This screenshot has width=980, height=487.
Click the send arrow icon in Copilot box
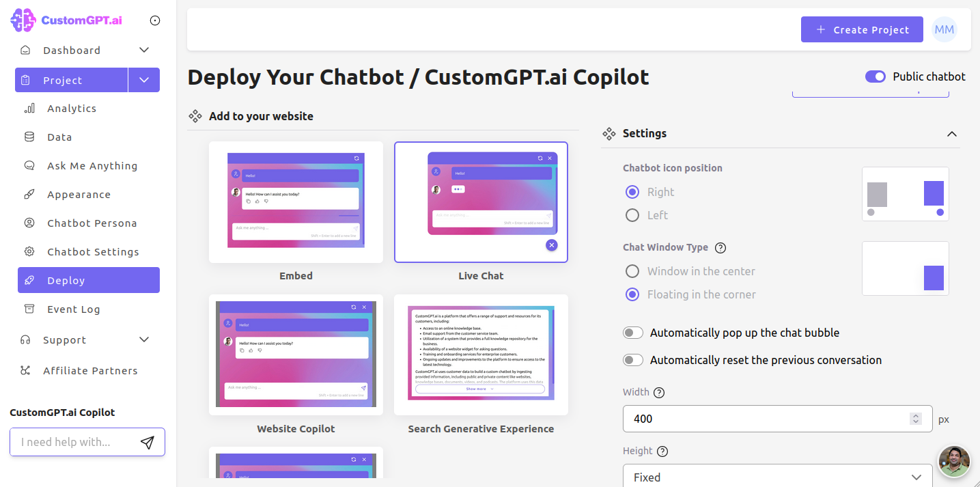147,443
